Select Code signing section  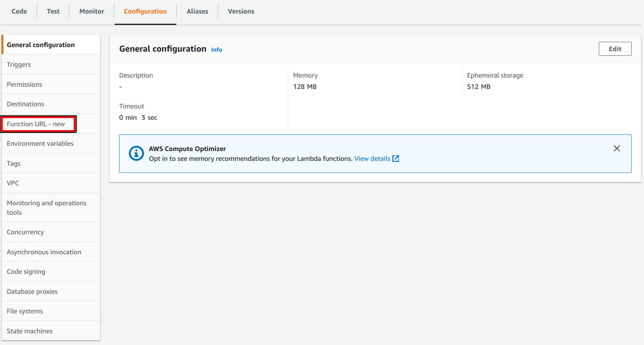26,271
